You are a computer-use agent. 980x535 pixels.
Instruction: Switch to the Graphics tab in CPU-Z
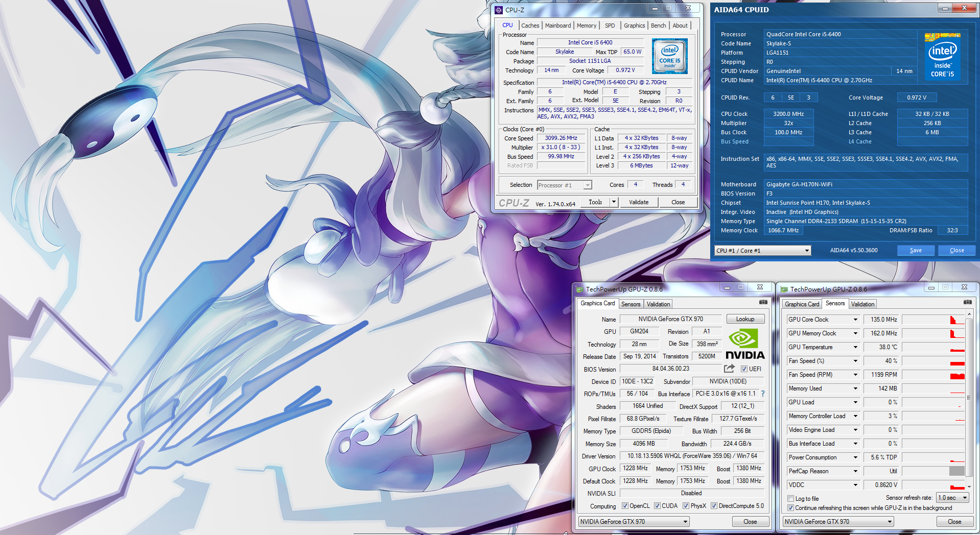click(x=635, y=26)
